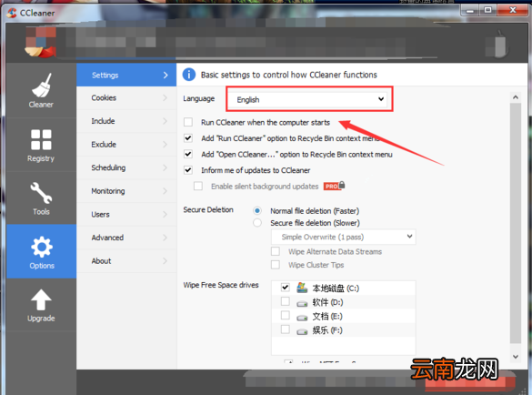Open the Cleaner broom icon

[x=41, y=86]
